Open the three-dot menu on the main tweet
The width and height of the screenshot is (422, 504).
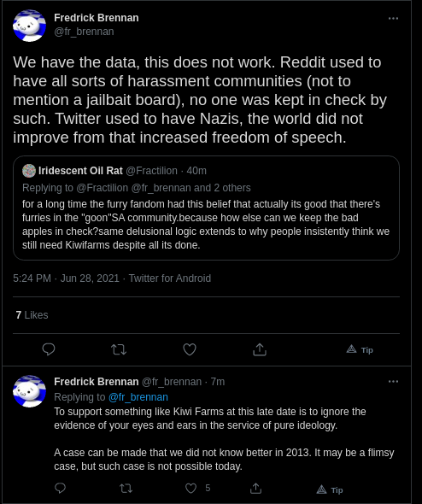point(394,19)
